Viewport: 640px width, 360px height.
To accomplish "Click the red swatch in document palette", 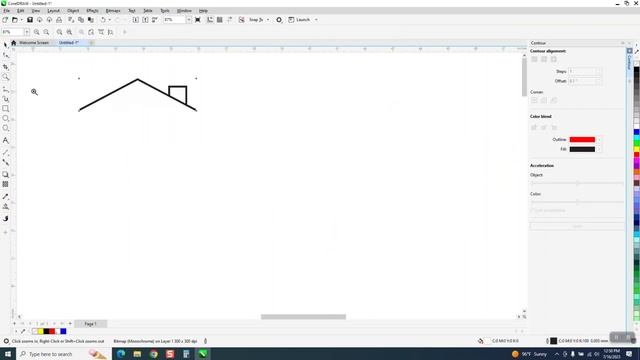I will (x=52, y=331).
